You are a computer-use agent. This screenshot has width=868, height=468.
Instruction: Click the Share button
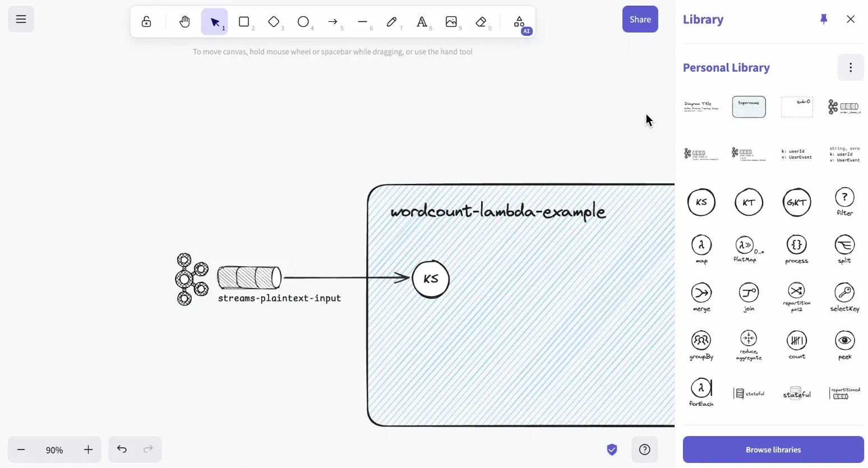(640, 18)
